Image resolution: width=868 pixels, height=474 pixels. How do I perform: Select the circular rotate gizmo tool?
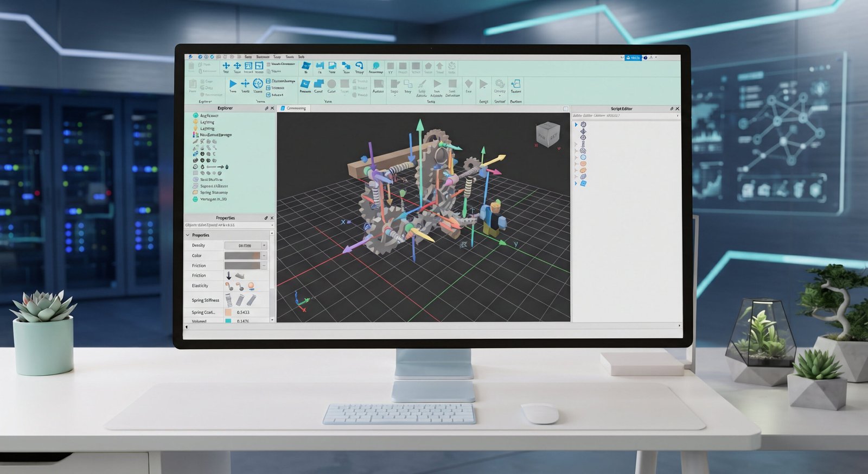(x=258, y=83)
